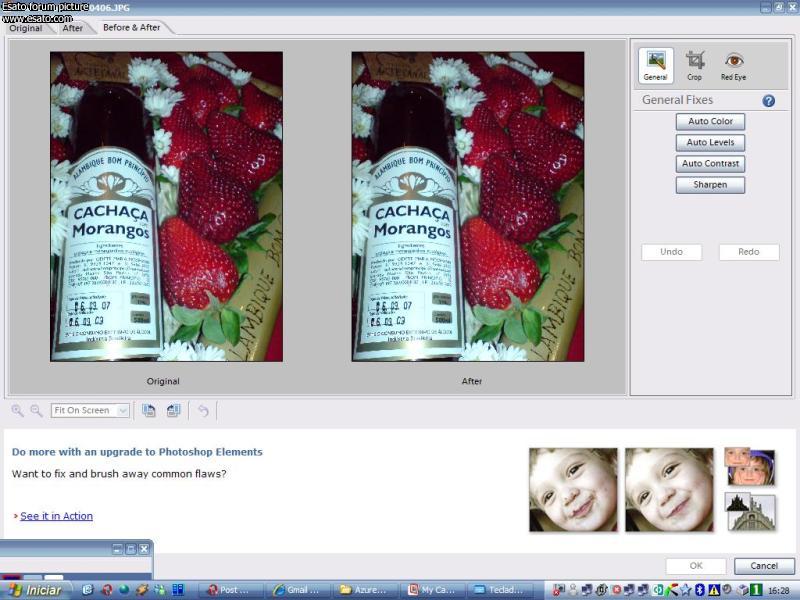Viewport: 800px width, 600px height.
Task: Click the Sharpen button
Action: (710, 185)
